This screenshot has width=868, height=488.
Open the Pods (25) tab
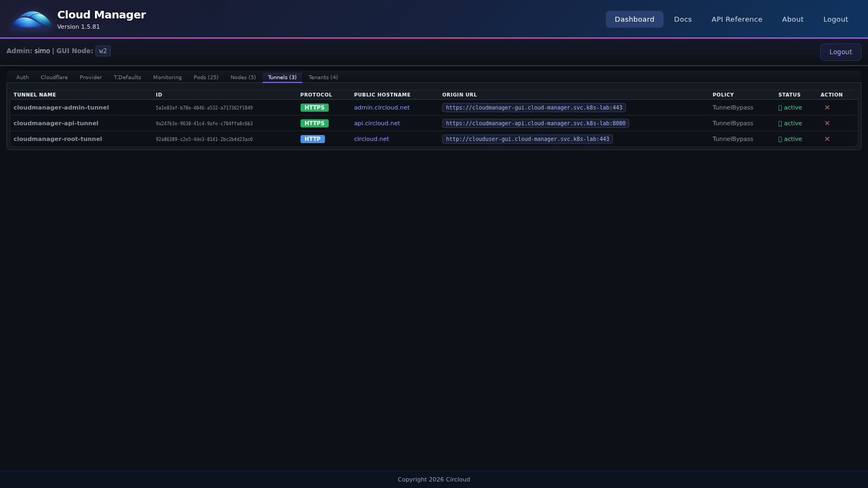(206, 77)
